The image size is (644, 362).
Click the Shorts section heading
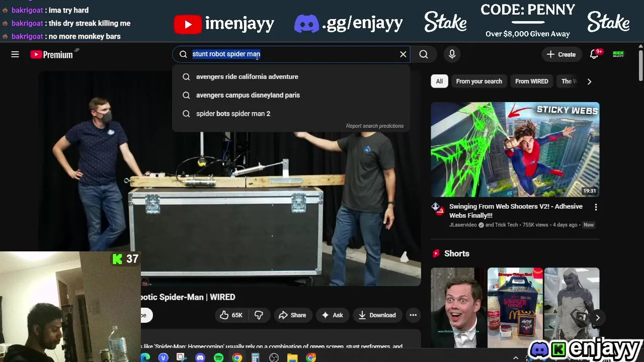pos(457,254)
